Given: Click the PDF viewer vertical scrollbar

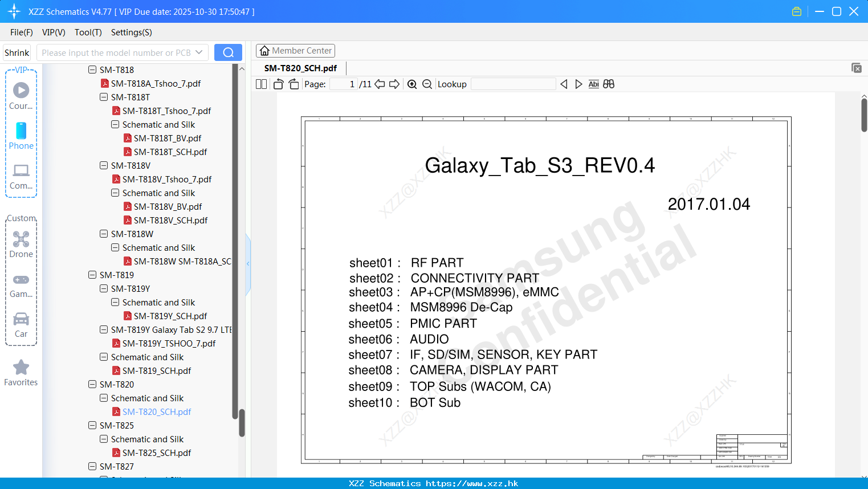Looking at the screenshot, I should coord(864,116).
